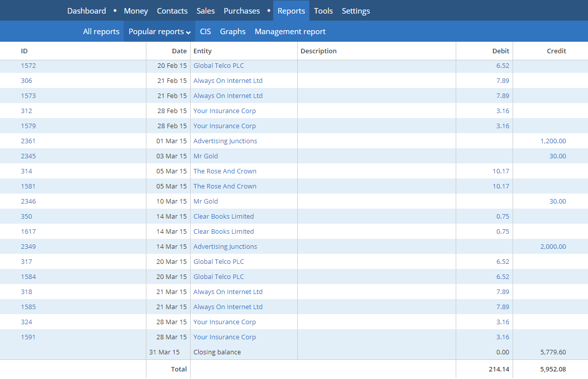
Task: Open transaction ID 2346
Action: 28,201
